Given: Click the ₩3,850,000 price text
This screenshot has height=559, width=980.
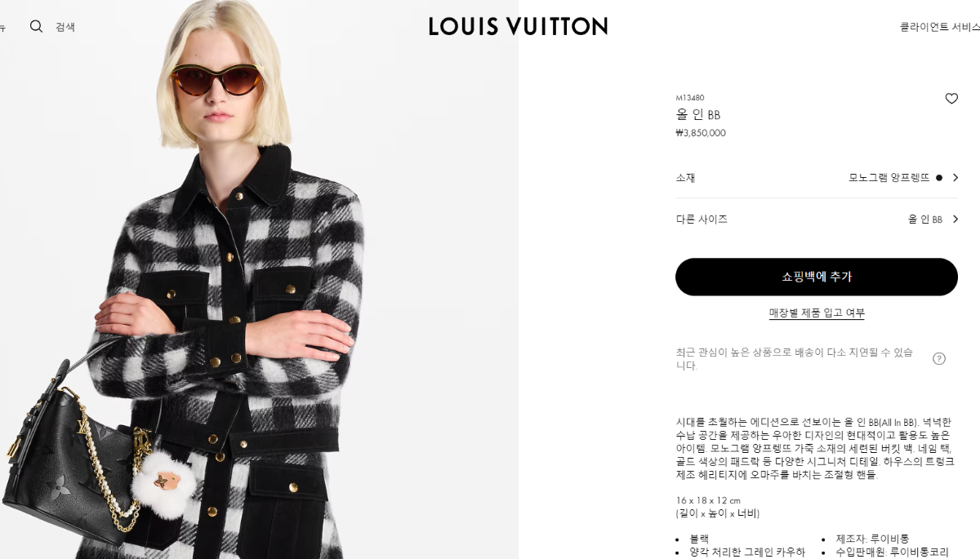Looking at the screenshot, I should pos(701,133).
